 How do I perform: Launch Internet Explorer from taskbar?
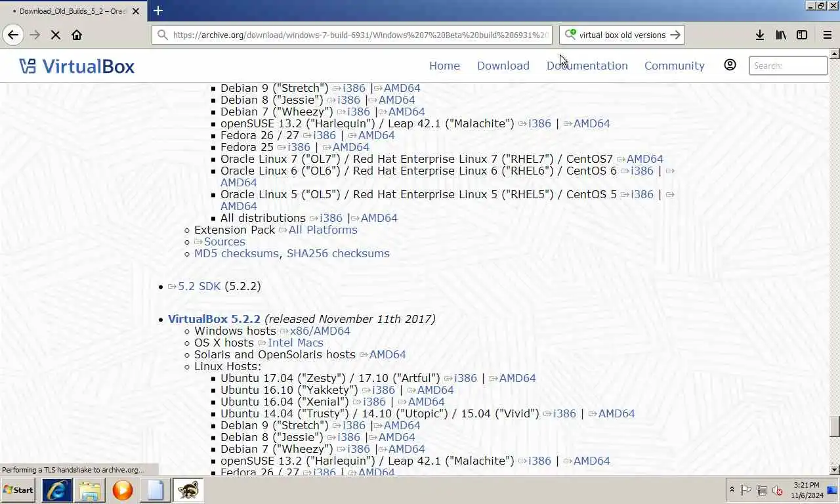coord(57,490)
